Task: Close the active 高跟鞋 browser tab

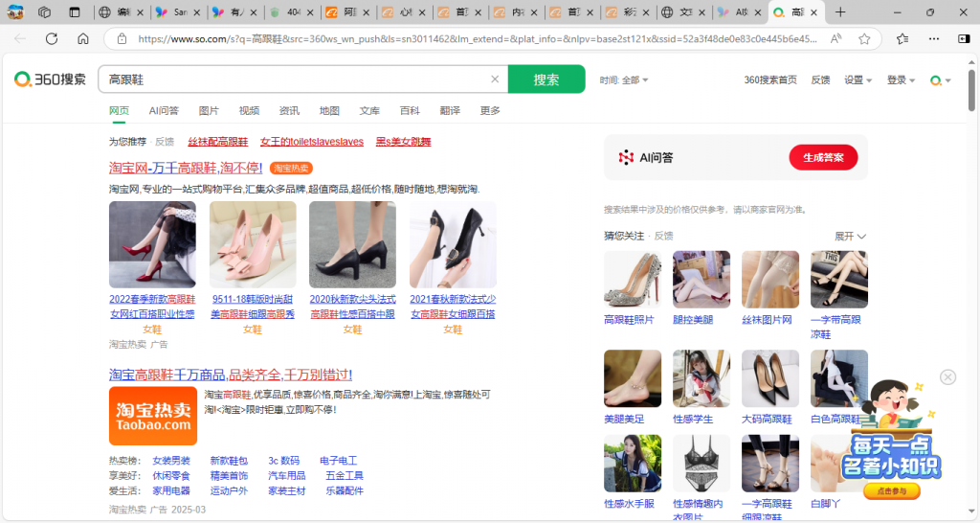Action: [813, 11]
